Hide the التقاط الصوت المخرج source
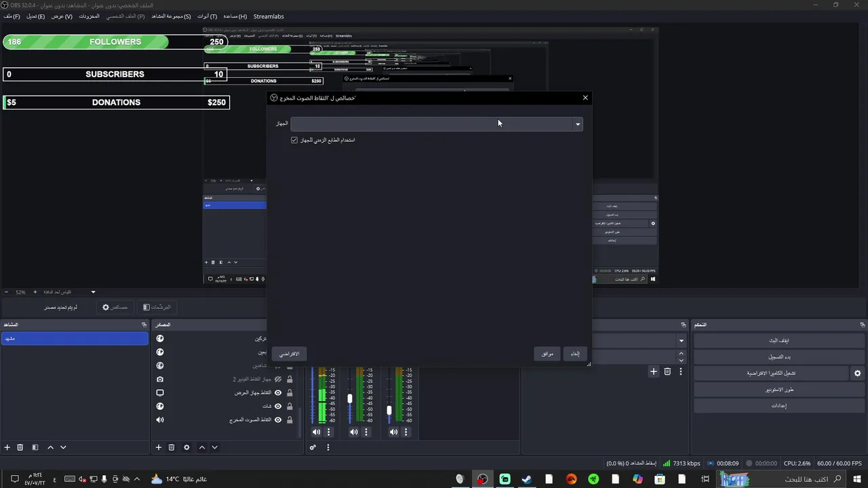 [278, 420]
